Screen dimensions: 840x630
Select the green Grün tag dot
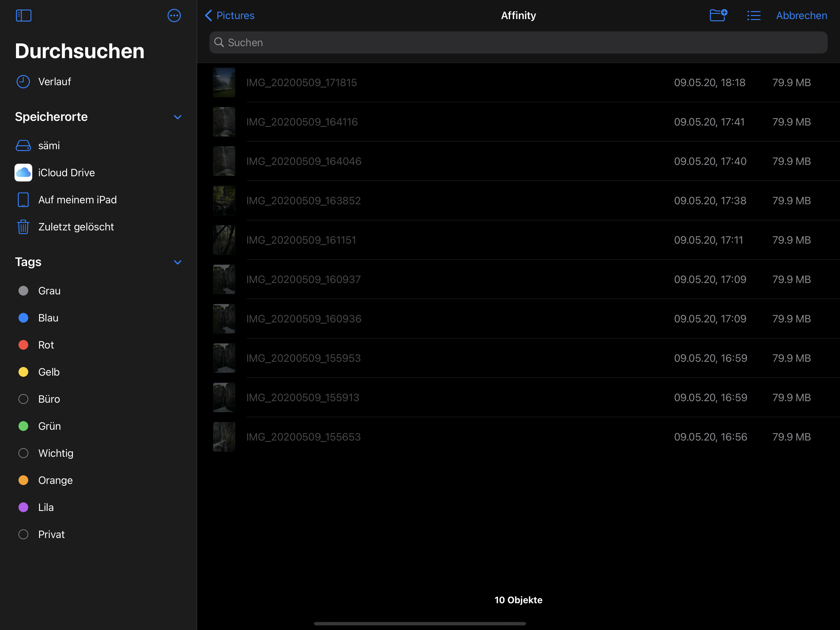click(x=24, y=426)
